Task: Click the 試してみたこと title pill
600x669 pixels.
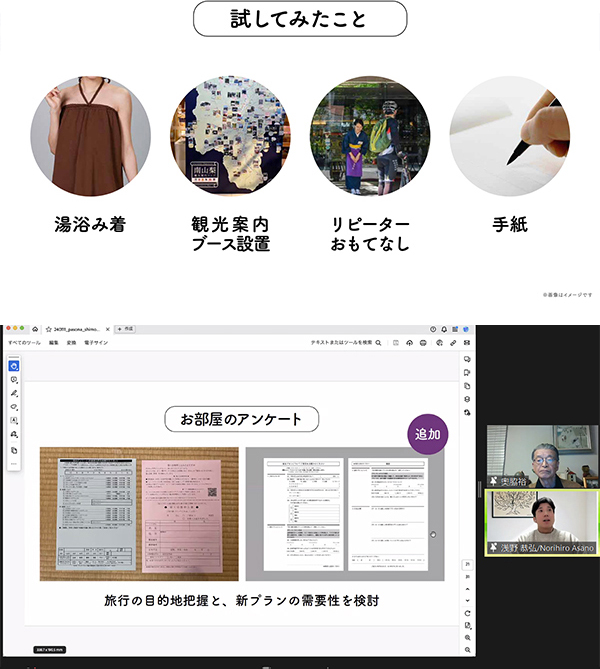Action: pyautogui.click(x=300, y=19)
